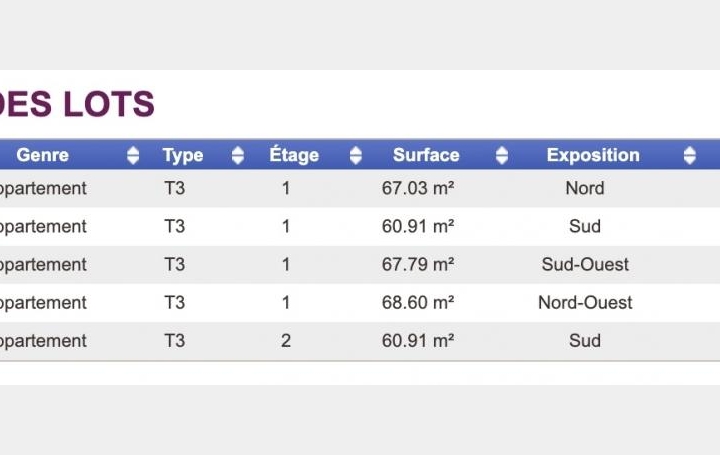The image size is (720, 455).
Task: Select the first-floor row with 60.91 m² surface
Action: (x=360, y=226)
